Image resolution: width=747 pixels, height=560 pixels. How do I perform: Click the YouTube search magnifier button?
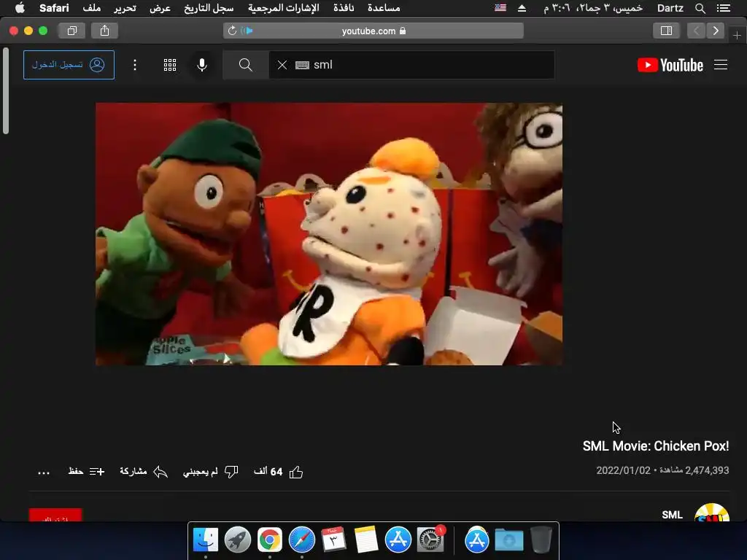246,65
